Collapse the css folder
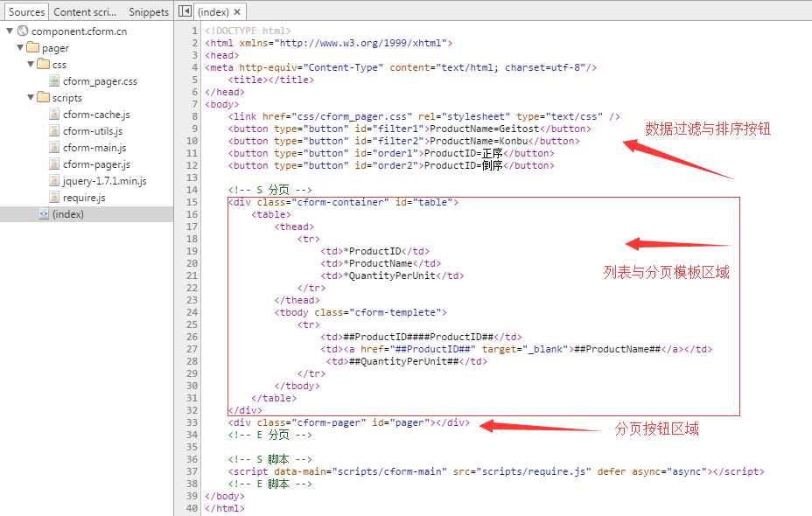812x516 pixels. (31, 64)
